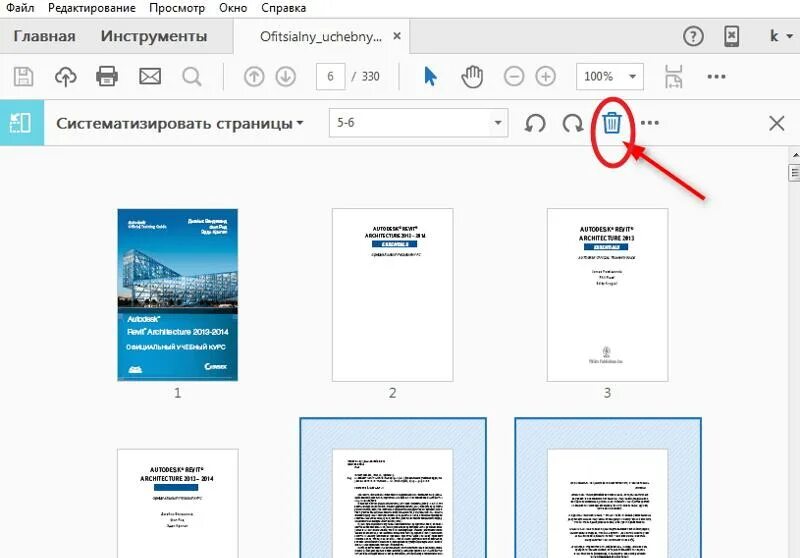The height and width of the screenshot is (558, 800).
Task: Open the Справка menu
Action: (284, 8)
